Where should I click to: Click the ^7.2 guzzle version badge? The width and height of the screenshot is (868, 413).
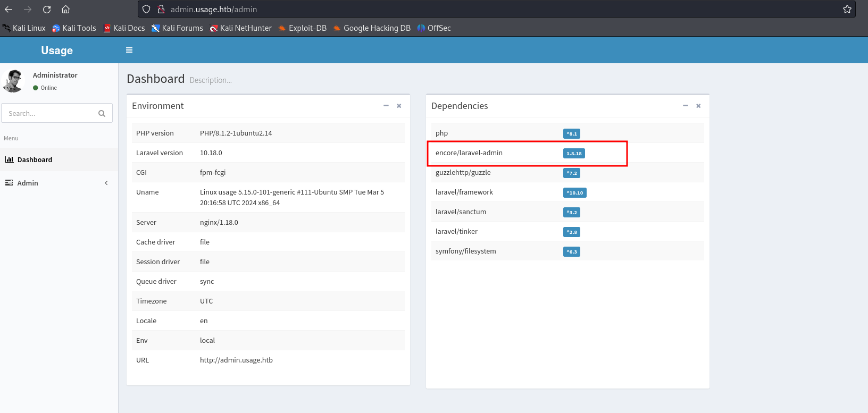click(x=572, y=173)
